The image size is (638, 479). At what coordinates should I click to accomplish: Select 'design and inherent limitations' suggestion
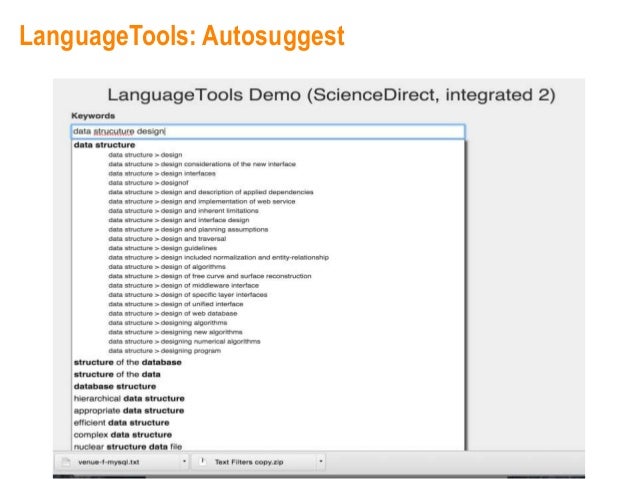(184, 211)
